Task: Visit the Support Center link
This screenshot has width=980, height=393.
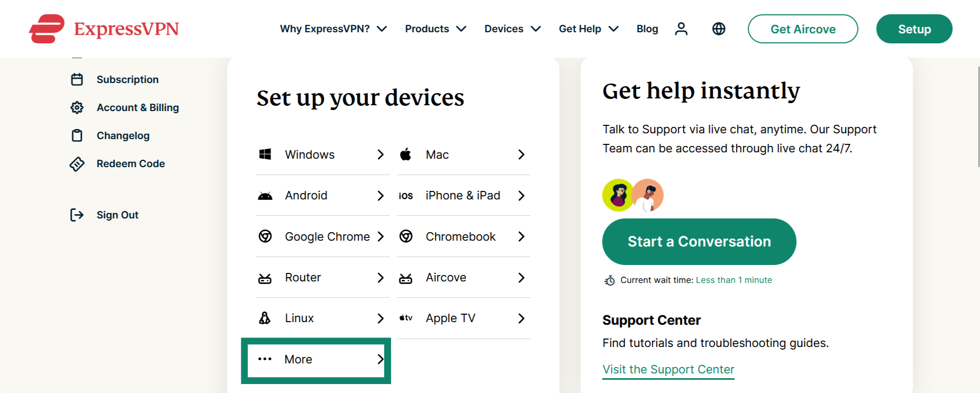Action: point(668,369)
